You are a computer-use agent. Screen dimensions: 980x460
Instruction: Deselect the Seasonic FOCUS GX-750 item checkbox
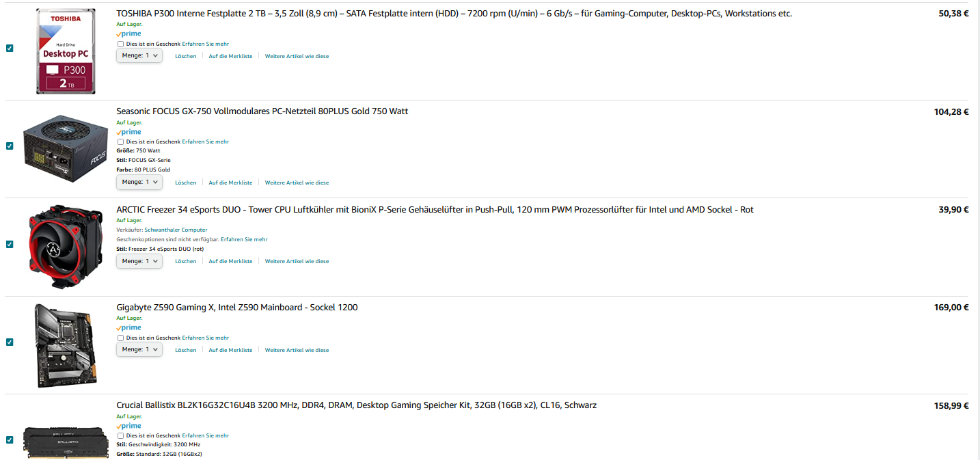(10, 146)
